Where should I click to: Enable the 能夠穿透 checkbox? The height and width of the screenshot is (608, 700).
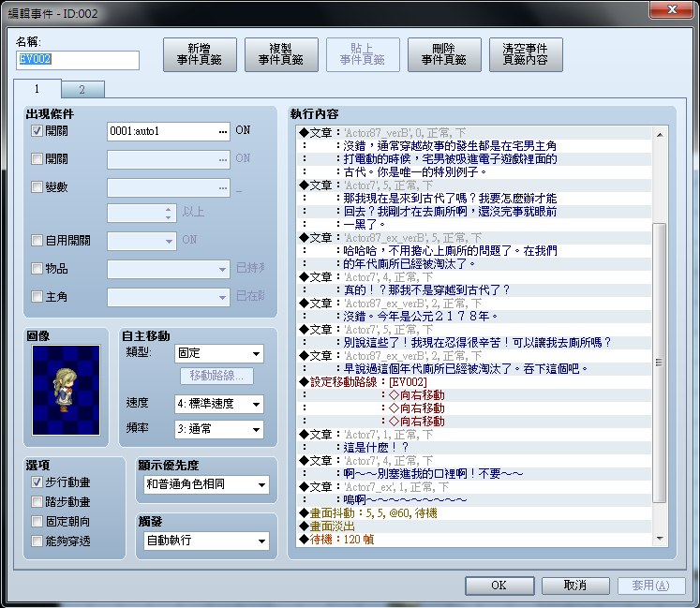pos(37,541)
